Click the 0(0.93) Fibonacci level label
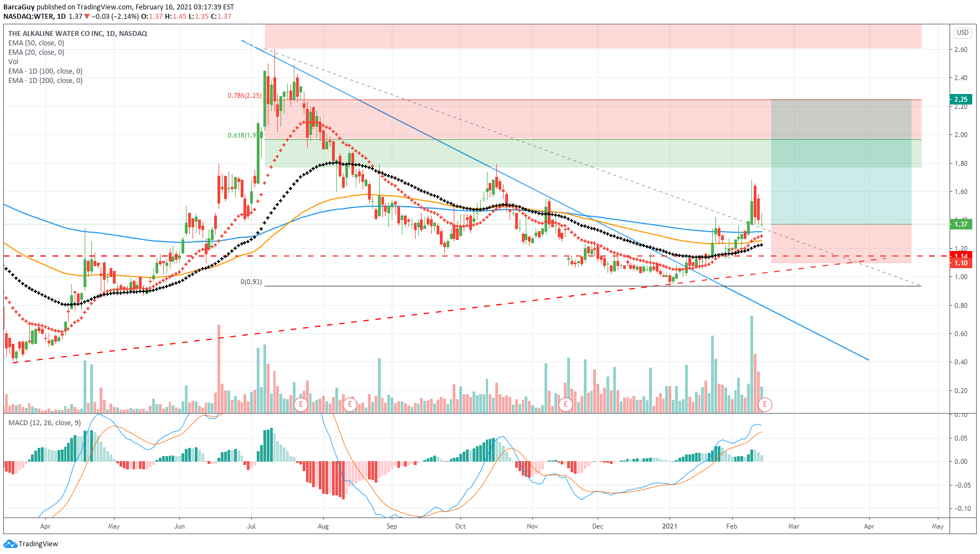Screen dimensions: 980x554 251,282
